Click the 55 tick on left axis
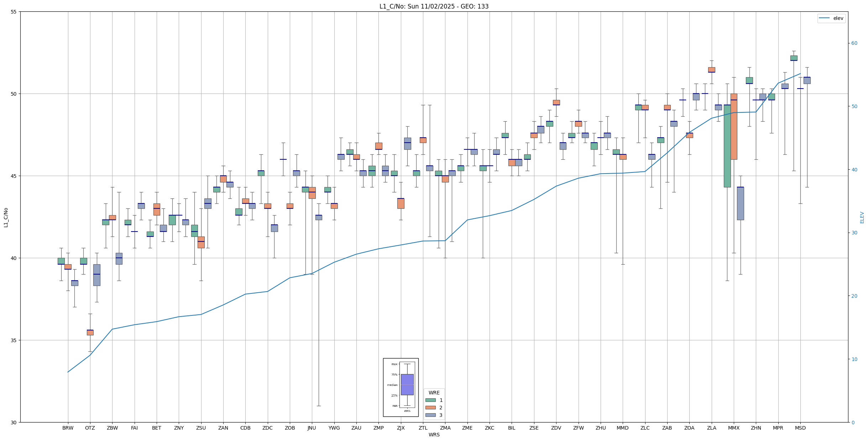The height and width of the screenshot is (441, 868). [14, 12]
